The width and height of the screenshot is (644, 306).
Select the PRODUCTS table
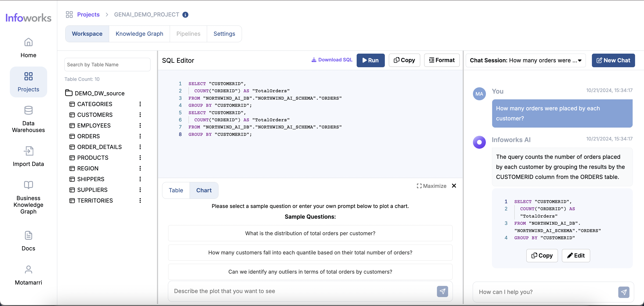click(x=93, y=158)
